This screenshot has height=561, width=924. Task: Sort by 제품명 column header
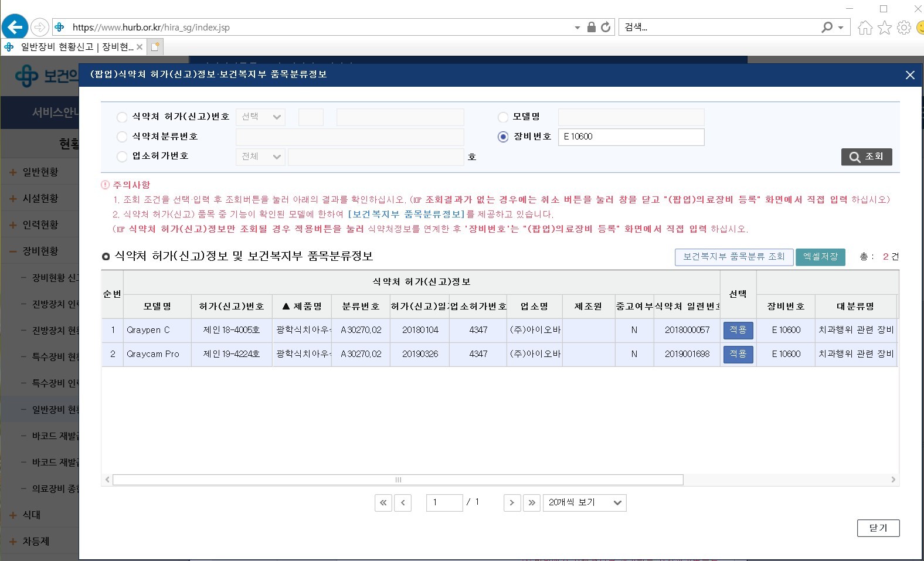click(302, 306)
